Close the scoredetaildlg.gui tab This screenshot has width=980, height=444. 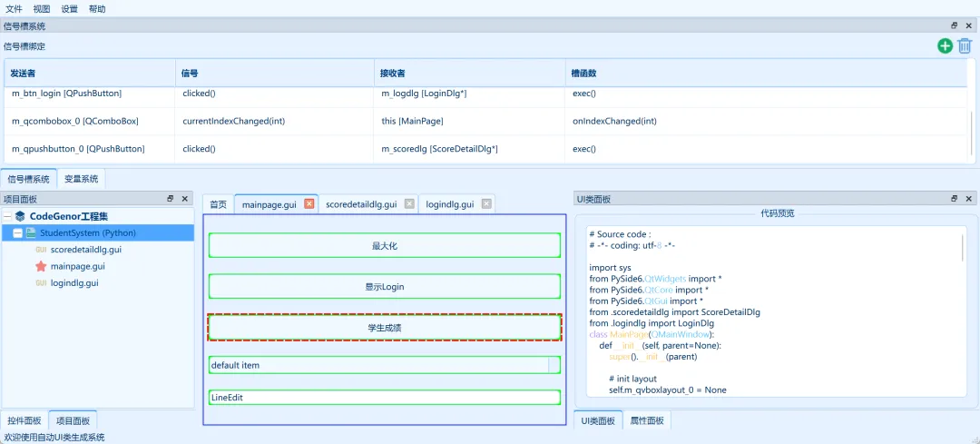409,204
